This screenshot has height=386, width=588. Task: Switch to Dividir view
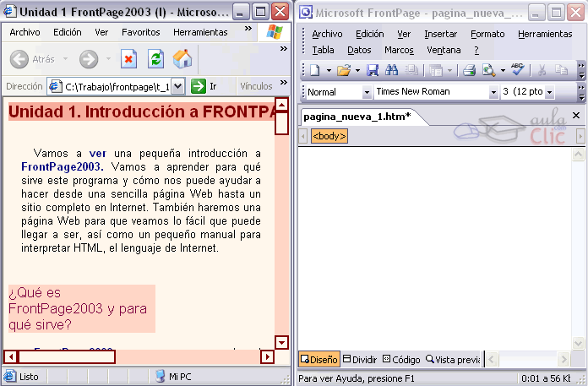pyautogui.click(x=360, y=359)
